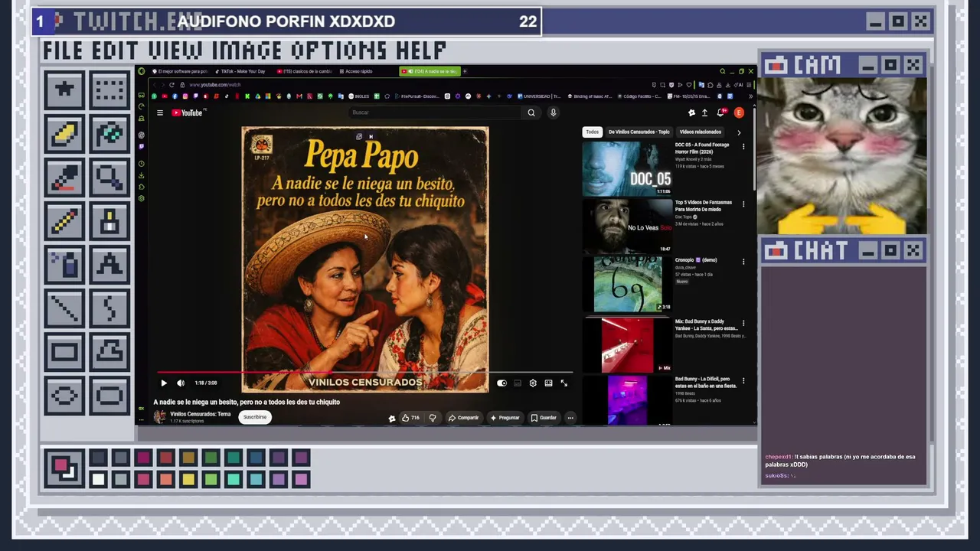Seek using the red video progress bar

(364, 373)
